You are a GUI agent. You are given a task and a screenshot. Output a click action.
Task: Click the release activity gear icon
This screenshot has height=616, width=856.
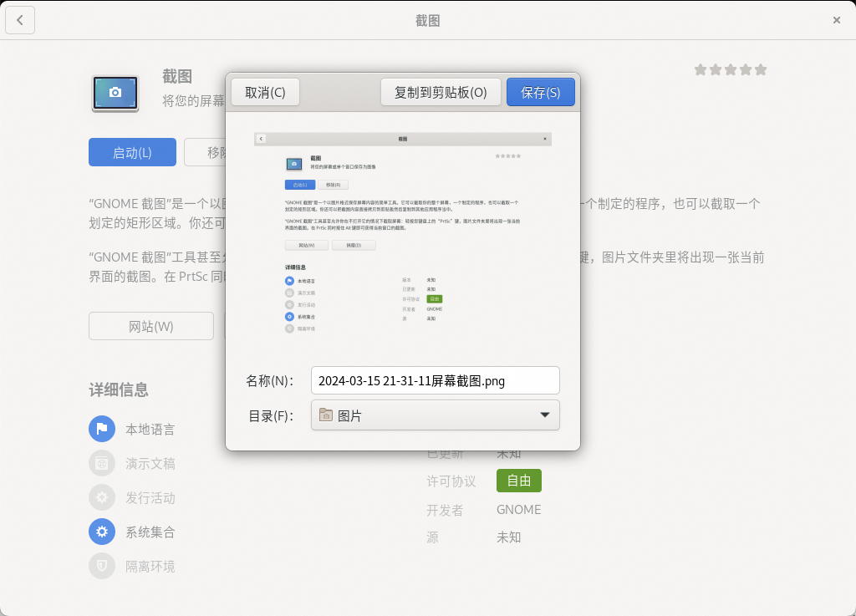[102, 497]
